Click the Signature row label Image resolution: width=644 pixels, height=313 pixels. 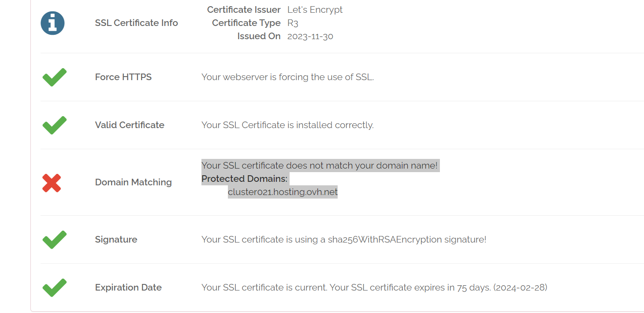[116, 239]
